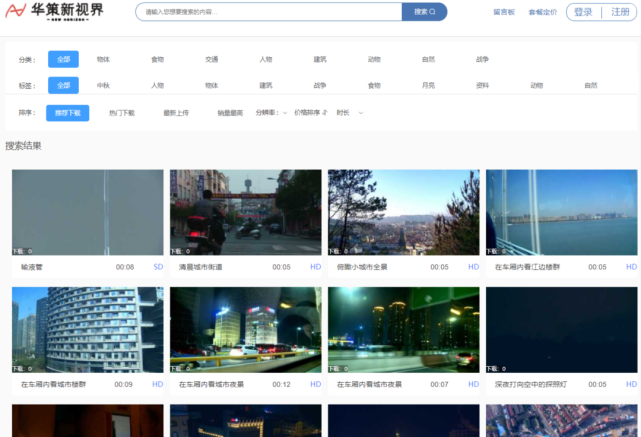Screen dimensions: 641x437
Task: Toggle the 价格排序 price sort order
Action: 311,113
